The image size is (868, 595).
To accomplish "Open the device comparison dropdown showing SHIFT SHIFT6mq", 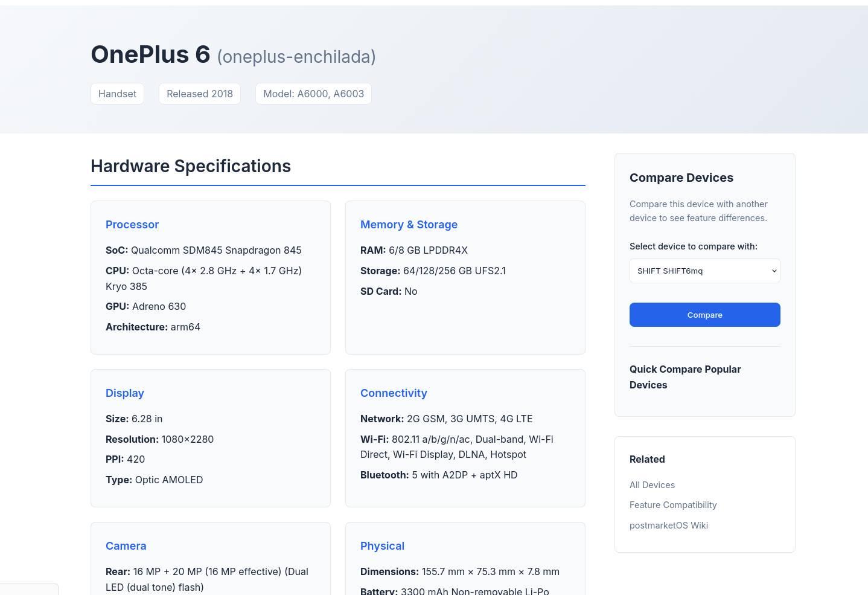I will pos(704,271).
